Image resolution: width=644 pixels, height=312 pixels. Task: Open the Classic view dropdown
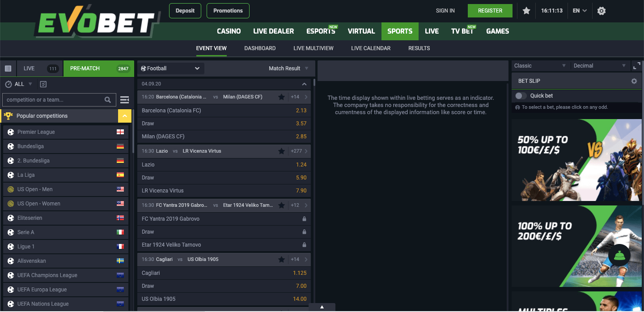coord(540,66)
